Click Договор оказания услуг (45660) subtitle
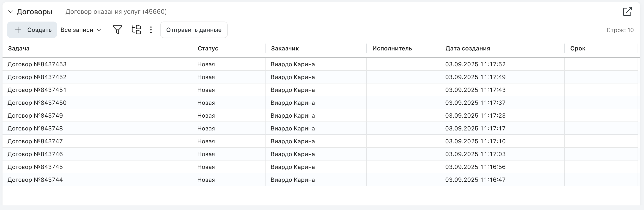Viewport: 644px width, 210px height. [116, 12]
